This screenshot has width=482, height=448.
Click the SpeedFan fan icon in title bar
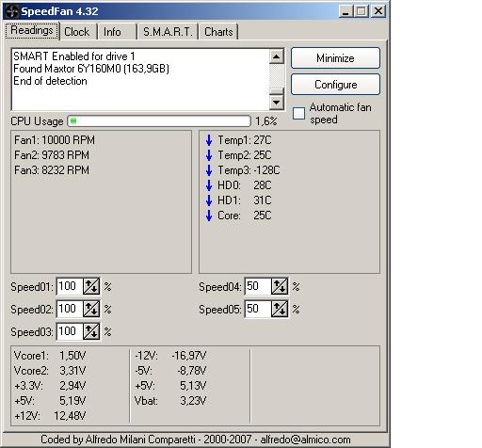coord(12,11)
